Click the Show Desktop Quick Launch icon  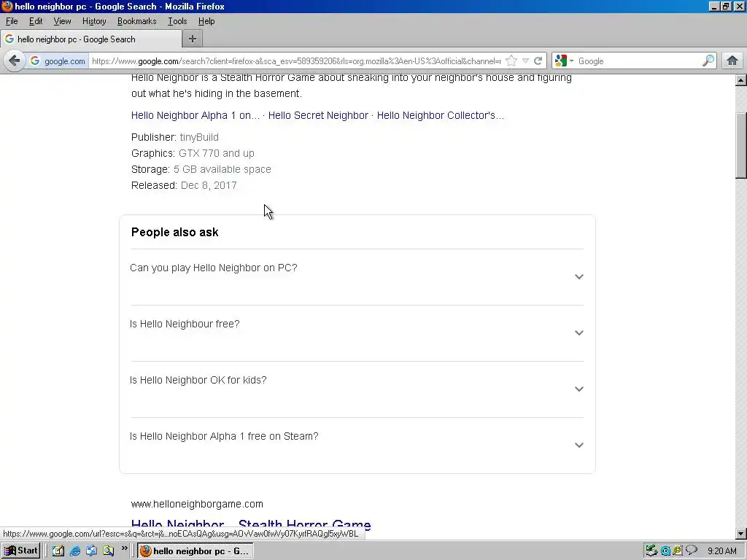(91, 551)
